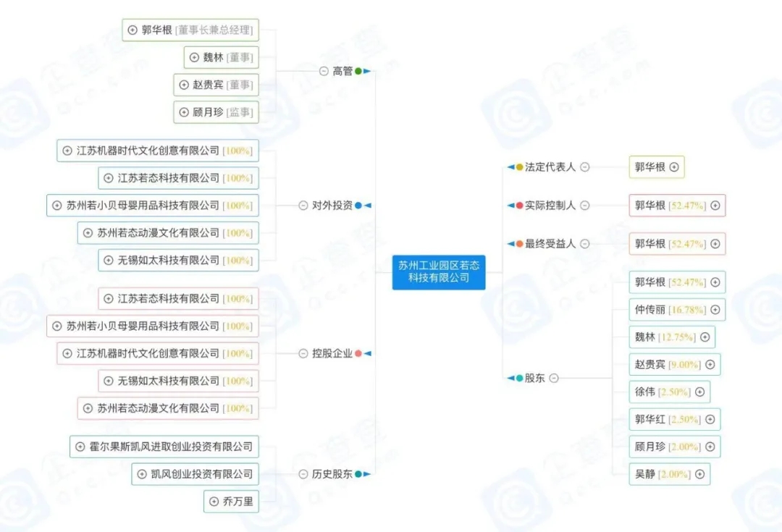Click plus icon next to 凯风创业投资有限公司

(142, 473)
